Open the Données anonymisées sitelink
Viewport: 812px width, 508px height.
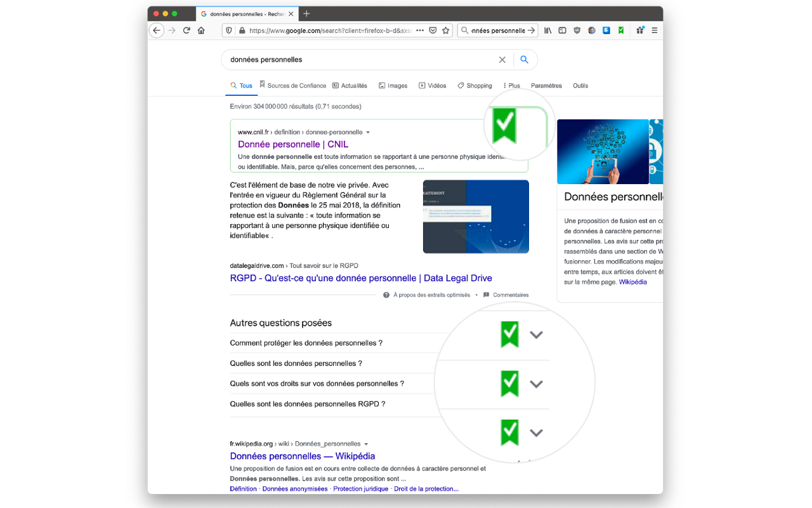click(x=295, y=489)
